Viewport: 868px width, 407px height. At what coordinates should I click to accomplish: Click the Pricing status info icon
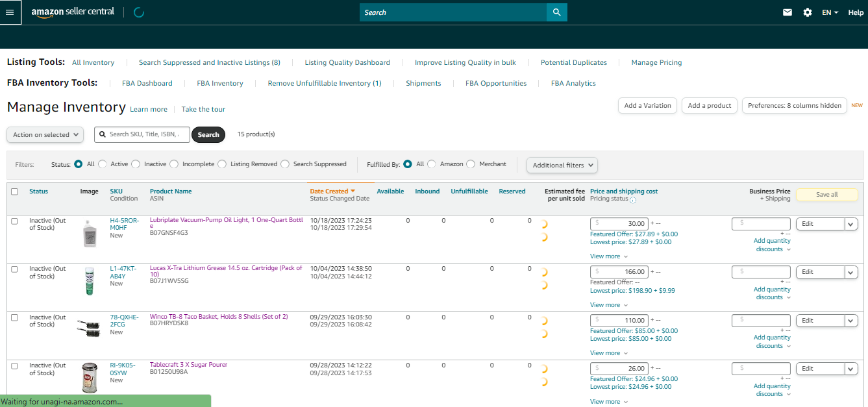coord(633,200)
